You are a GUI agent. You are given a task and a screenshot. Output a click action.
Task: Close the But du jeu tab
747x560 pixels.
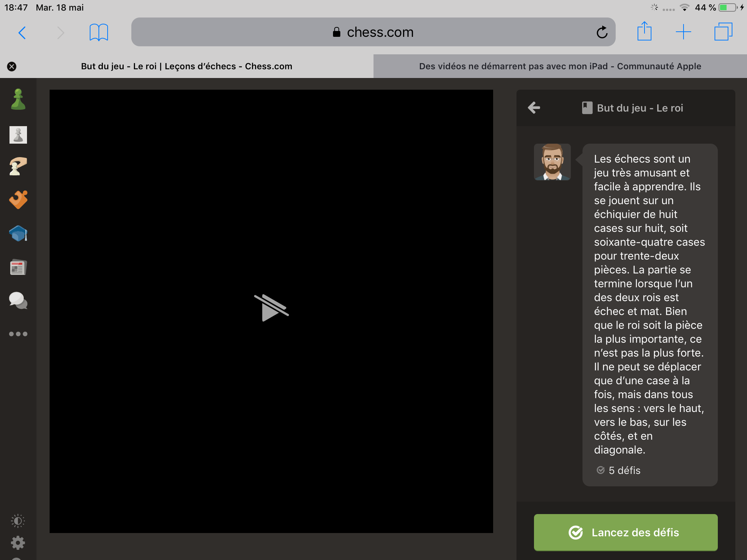pos(12,66)
